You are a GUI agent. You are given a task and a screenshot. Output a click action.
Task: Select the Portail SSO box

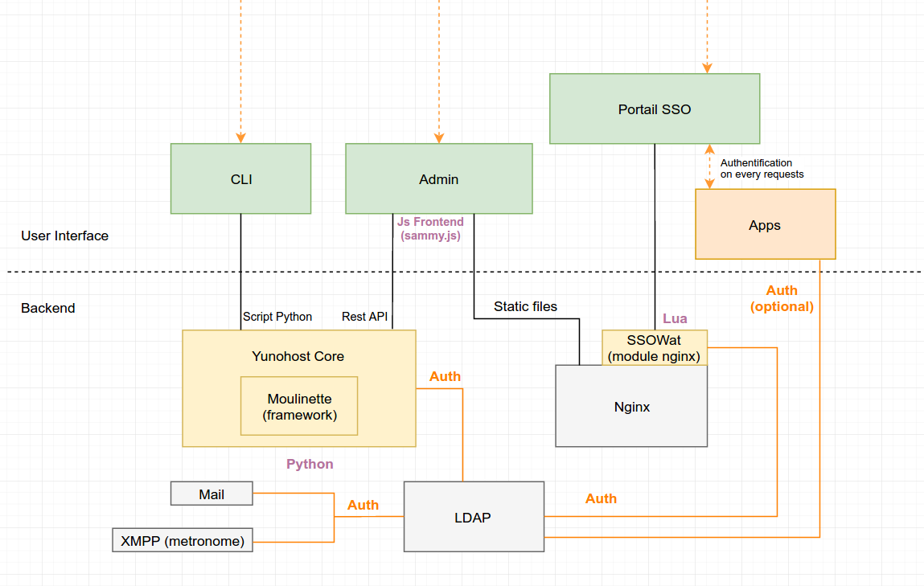coord(655,109)
